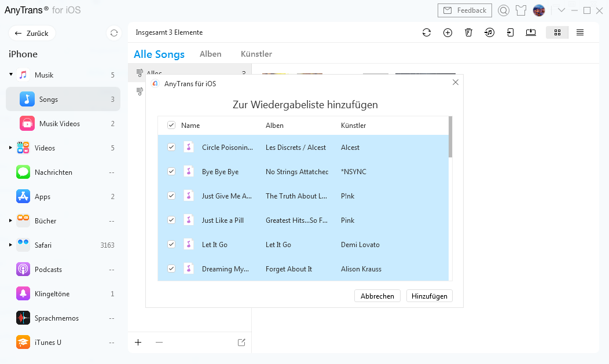Switch to the grid view icon

coord(557,33)
